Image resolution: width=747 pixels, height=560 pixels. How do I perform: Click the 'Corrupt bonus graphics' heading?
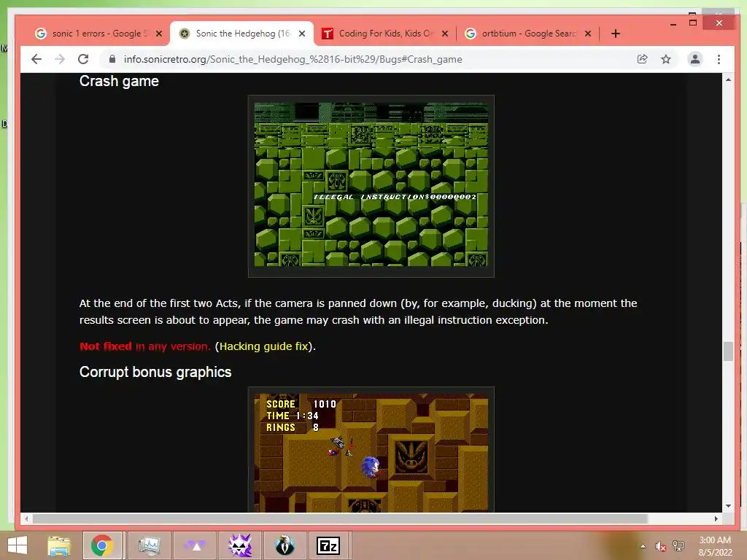[155, 372]
